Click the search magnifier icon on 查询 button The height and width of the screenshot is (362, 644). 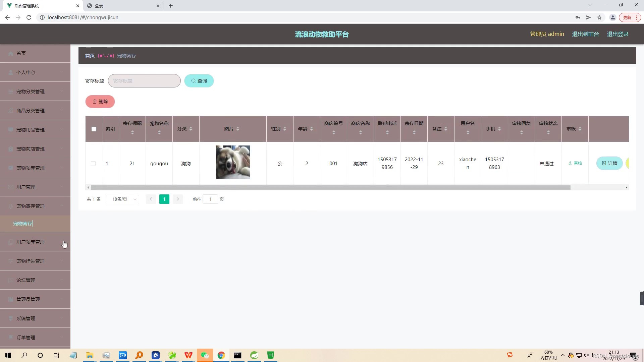pyautogui.click(x=193, y=81)
